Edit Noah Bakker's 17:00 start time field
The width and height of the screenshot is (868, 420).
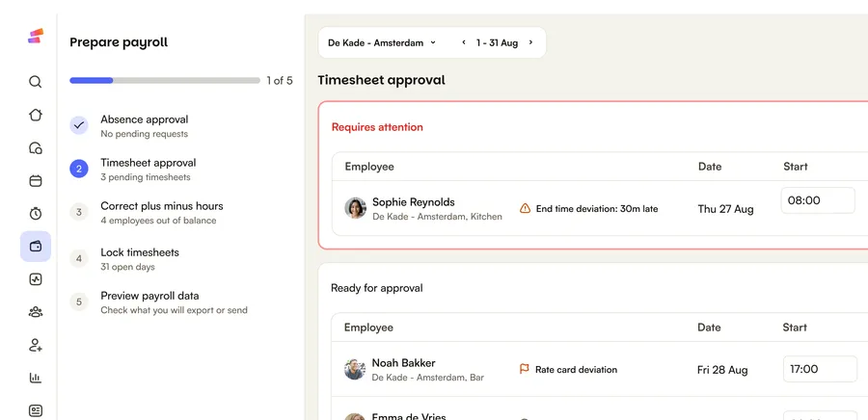point(820,369)
